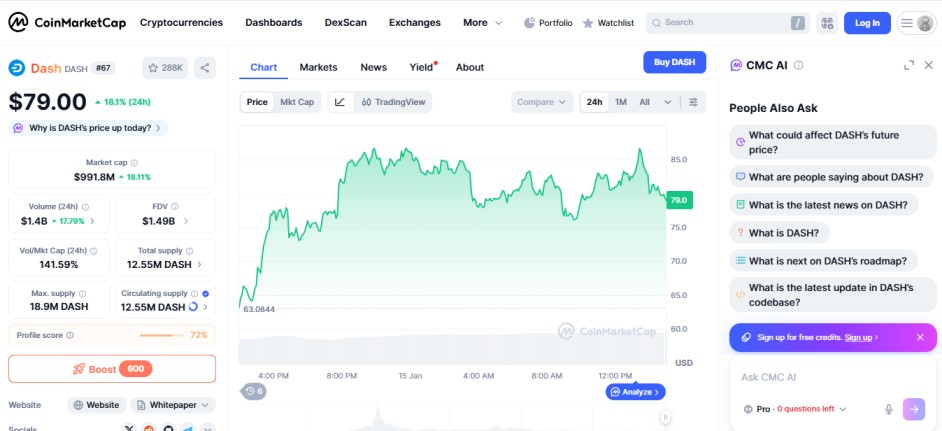Open the Whitepaper dropdown

coord(173,405)
